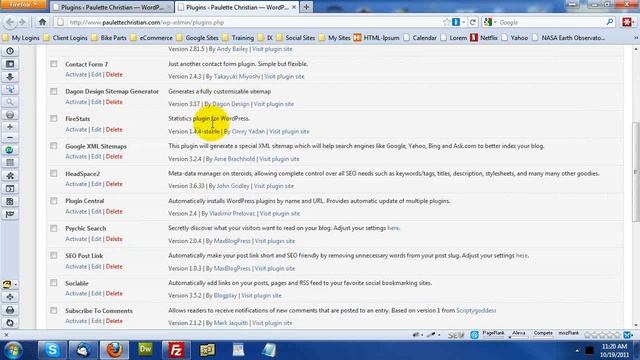Delete the FireStats plugin
Image resolution: width=640 pixels, height=360 pixels.
[x=114, y=129]
